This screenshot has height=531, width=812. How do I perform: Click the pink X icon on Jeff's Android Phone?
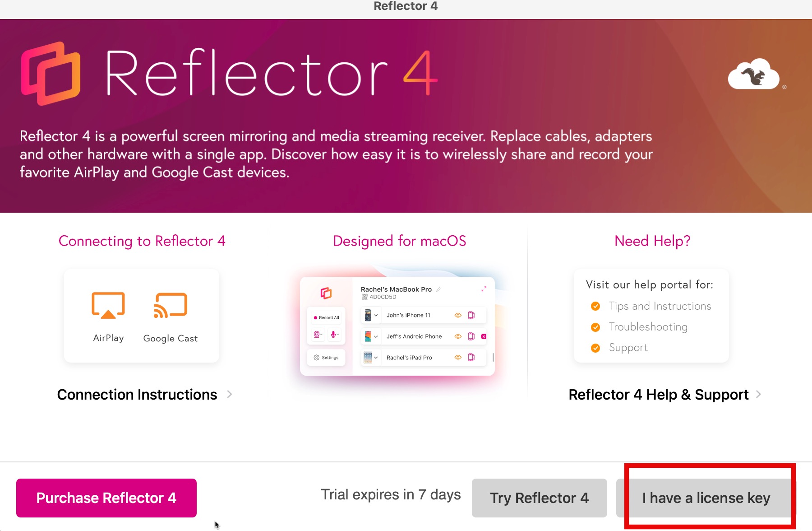coord(484,336)
